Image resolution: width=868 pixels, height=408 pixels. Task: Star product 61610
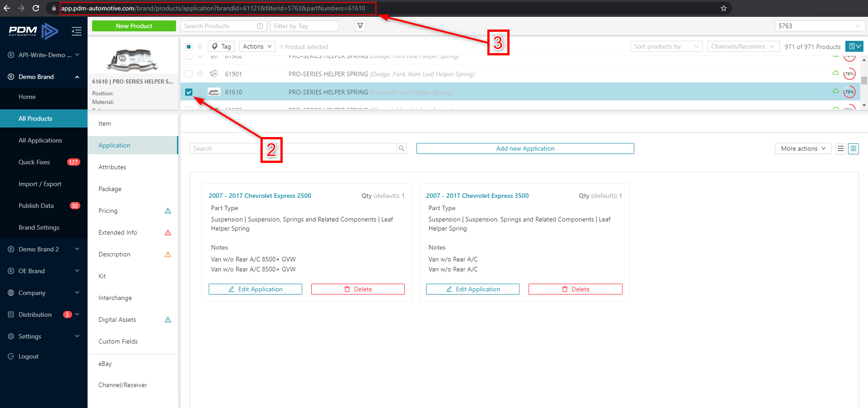pos(200,92)
